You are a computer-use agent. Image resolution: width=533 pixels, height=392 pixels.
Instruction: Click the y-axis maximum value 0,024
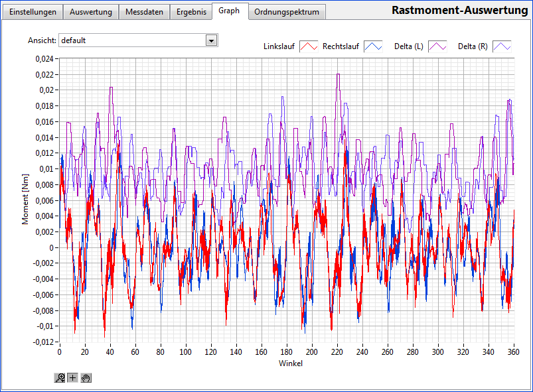(x=44, y=59)
